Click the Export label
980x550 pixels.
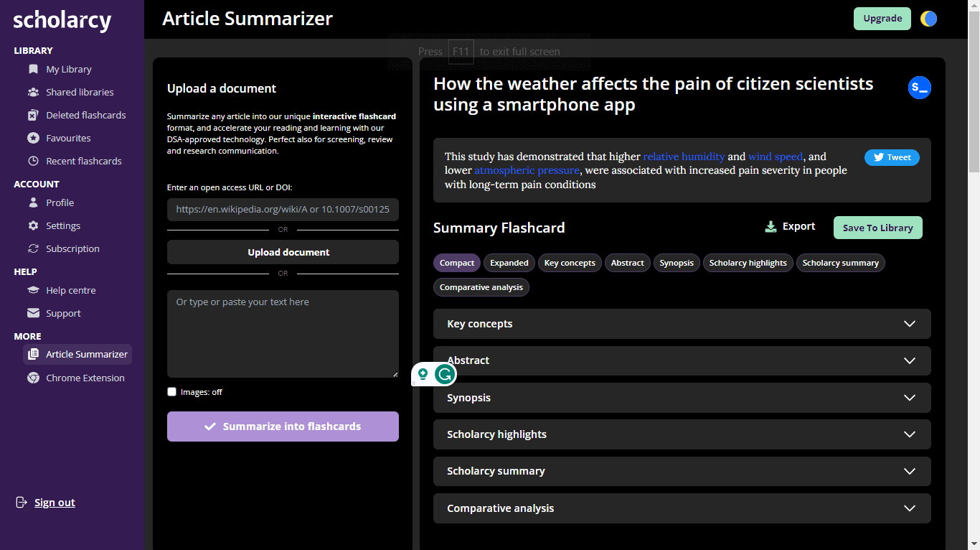[x=798, y=226]
